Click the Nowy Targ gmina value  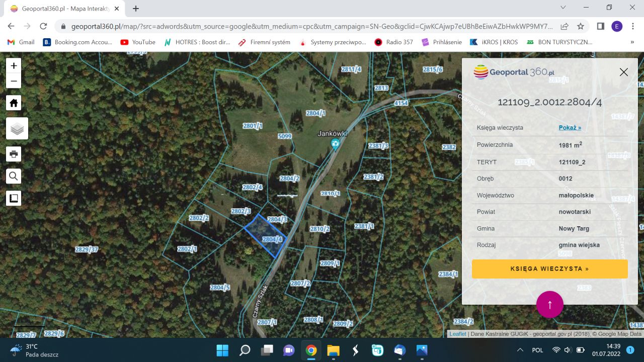tap(574, 228)
